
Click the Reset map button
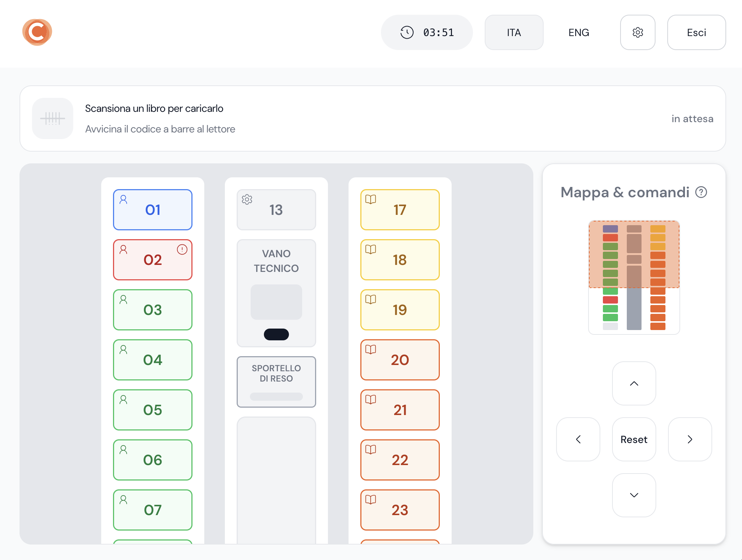pos(634,439)
